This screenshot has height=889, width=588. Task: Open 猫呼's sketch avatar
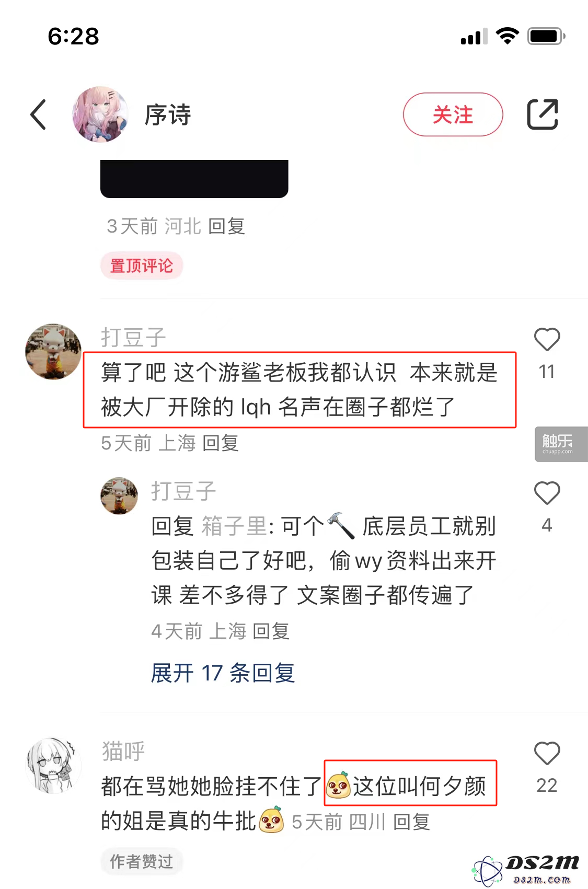53,766
